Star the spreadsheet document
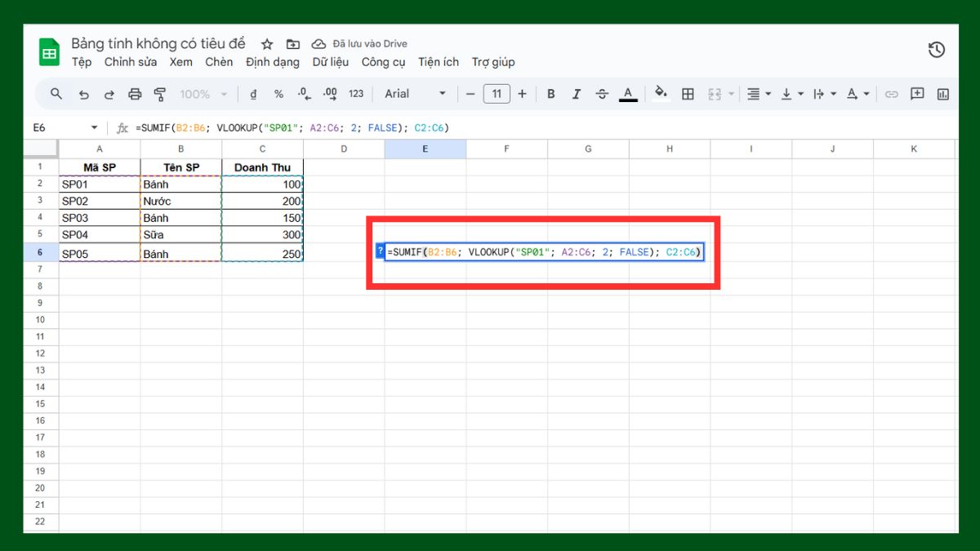Viewport: 980px width, 551px height. pos(267,44)
